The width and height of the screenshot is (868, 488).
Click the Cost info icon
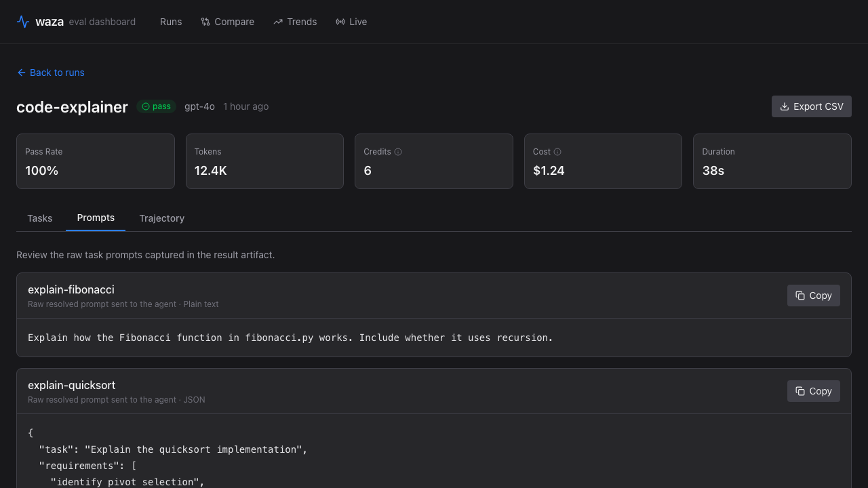557,152
